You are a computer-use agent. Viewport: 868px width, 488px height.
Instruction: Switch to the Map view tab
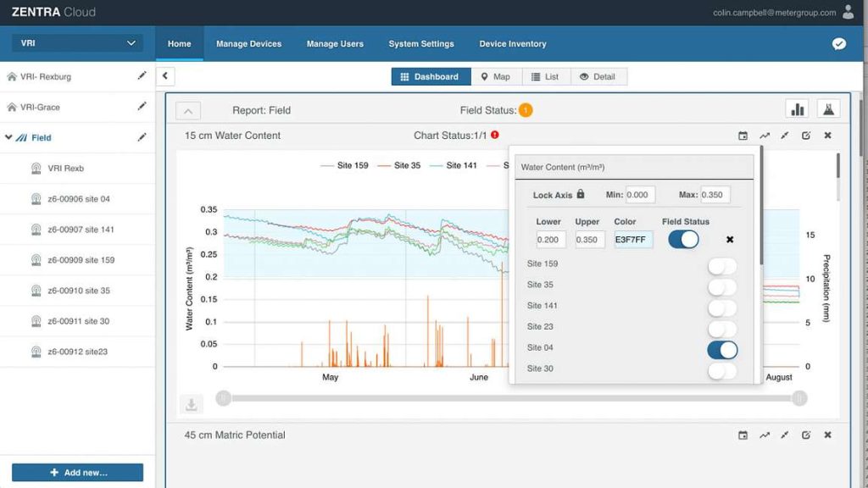pos(496,77)
